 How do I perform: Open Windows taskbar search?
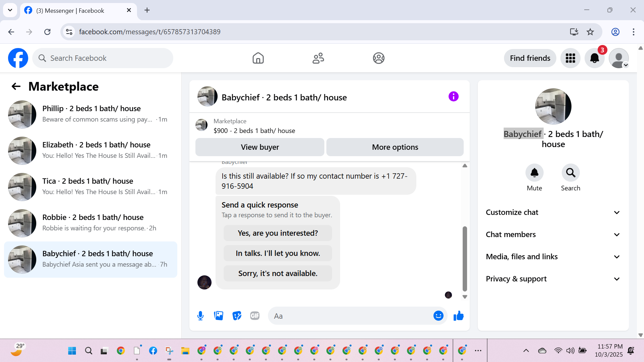[88, 351]
